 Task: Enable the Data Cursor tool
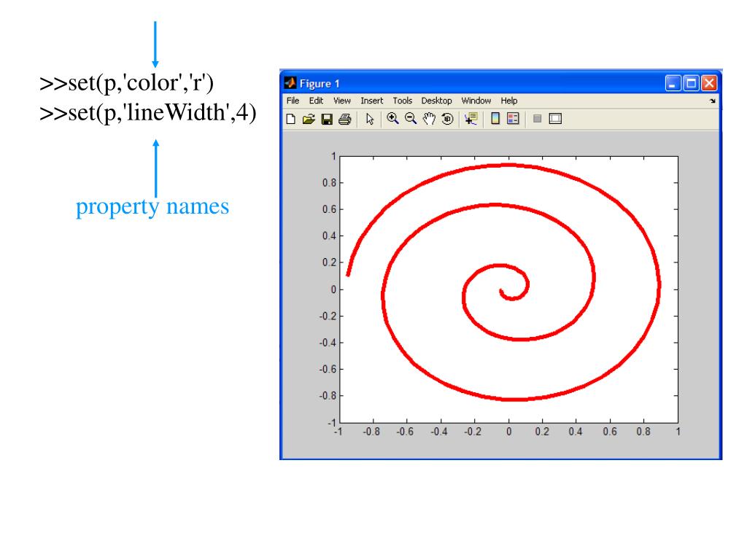[471, 119]
